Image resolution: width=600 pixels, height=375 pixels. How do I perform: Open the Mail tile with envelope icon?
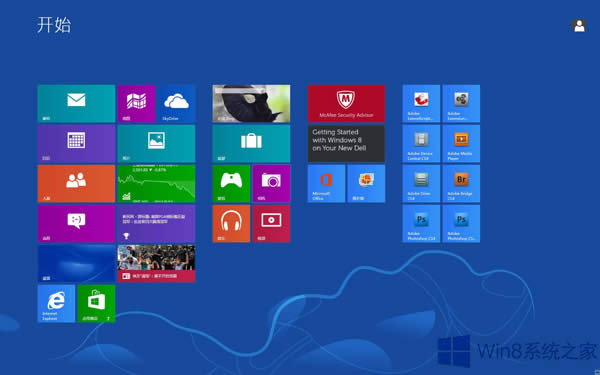[x=76, y=104]
